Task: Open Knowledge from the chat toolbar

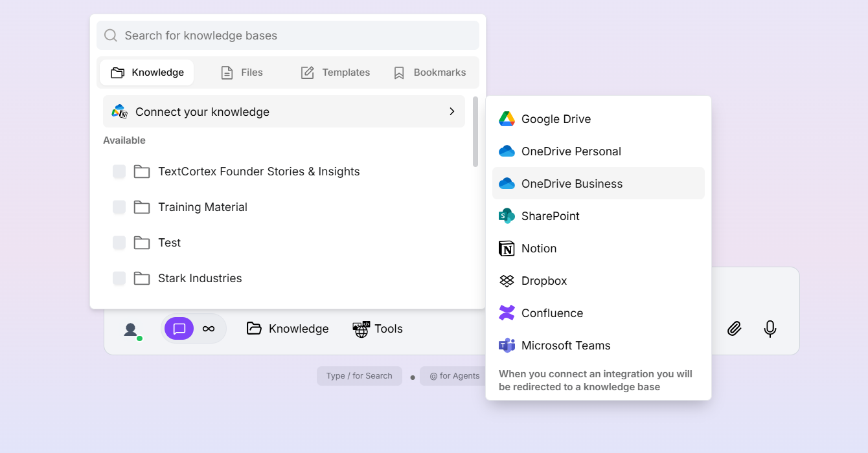Action: coord(288,329)
